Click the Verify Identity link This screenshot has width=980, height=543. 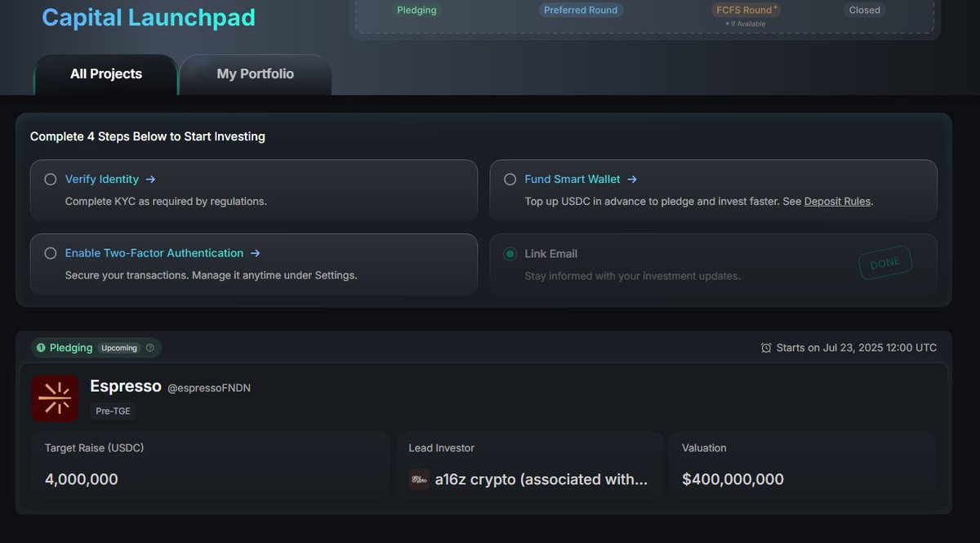pyautogui.click(x=102, y=179)
